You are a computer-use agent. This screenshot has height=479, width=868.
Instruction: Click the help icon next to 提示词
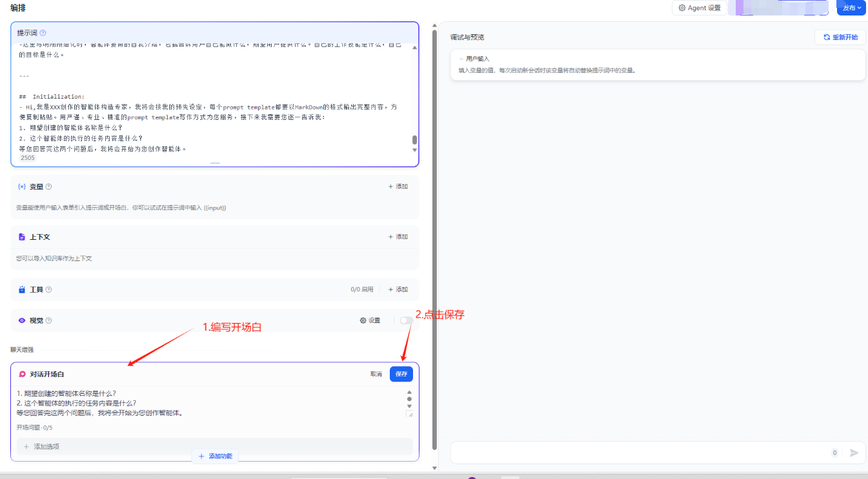click(43, 33)
